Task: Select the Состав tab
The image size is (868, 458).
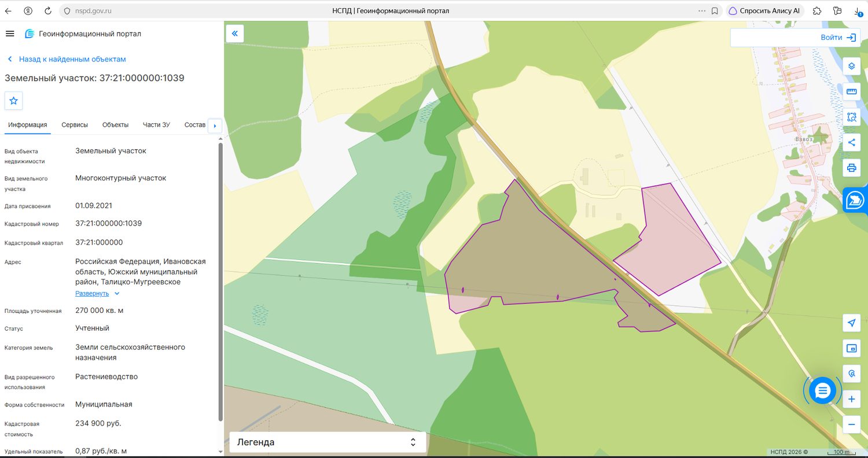Action: 195,125
